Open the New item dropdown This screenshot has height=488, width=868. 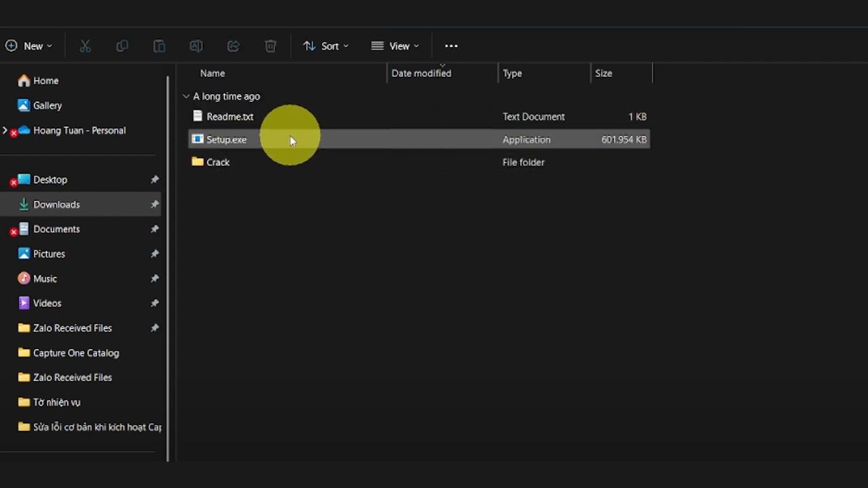click(29, 46)
